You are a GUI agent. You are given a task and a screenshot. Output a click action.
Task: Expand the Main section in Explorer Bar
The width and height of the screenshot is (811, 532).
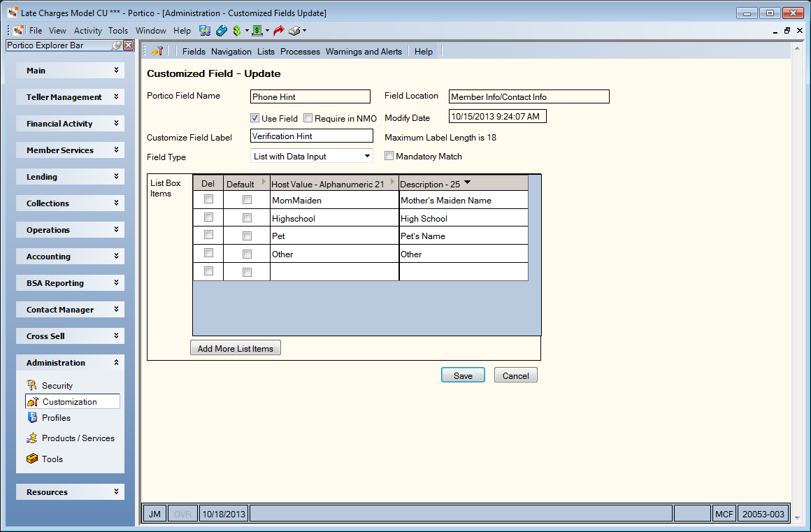pos(116,70)
